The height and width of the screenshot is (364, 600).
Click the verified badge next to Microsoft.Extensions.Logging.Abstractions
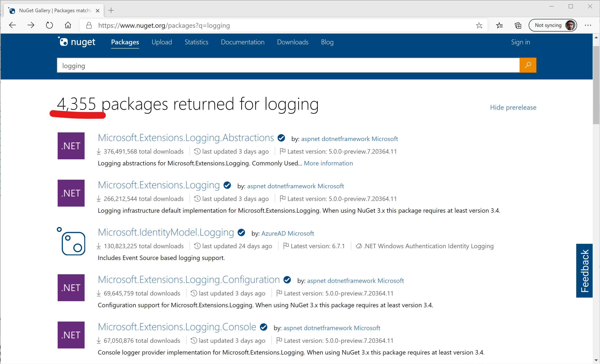[281, 138]
